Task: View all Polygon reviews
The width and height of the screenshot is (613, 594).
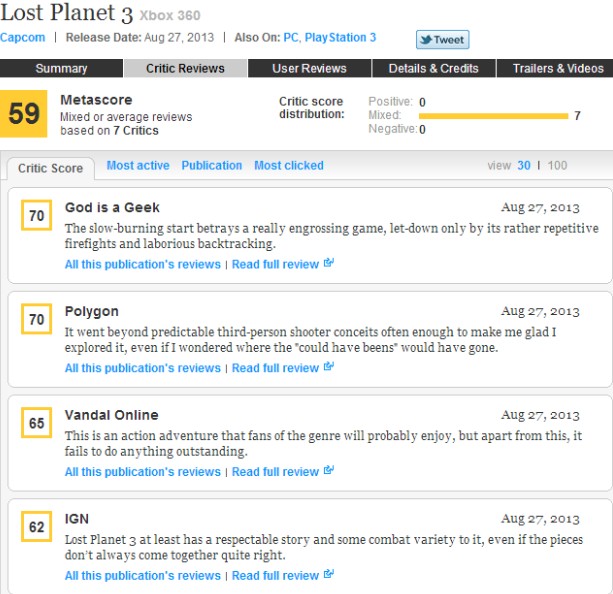Action: coord(143,368)
